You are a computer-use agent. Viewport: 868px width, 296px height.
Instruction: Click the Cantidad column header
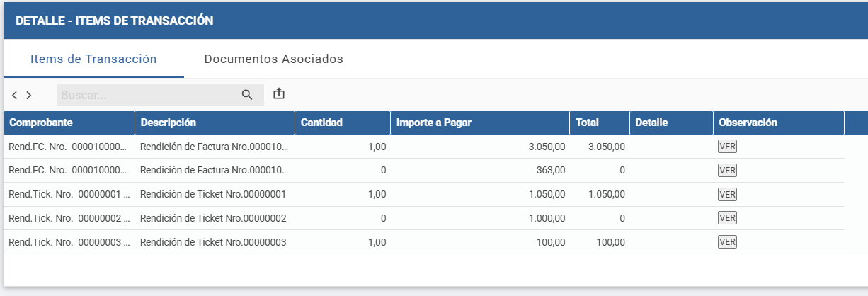321,123
